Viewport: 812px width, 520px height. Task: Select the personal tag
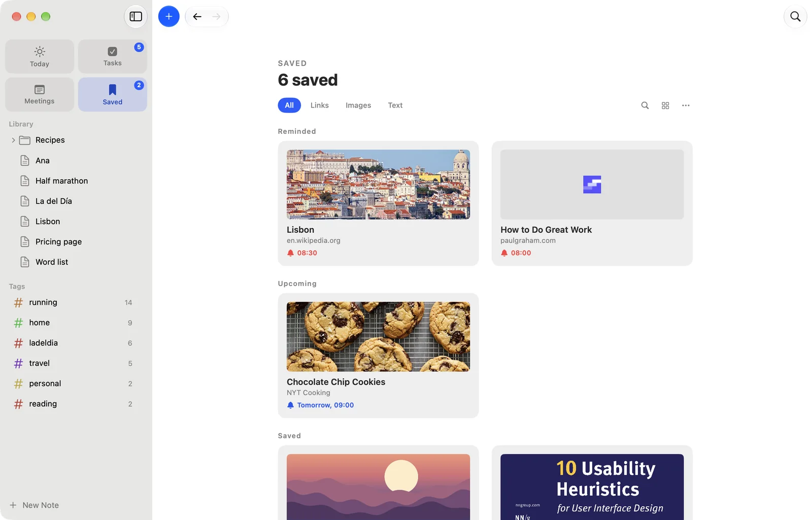pyautogui.click(x=76, y=384)
